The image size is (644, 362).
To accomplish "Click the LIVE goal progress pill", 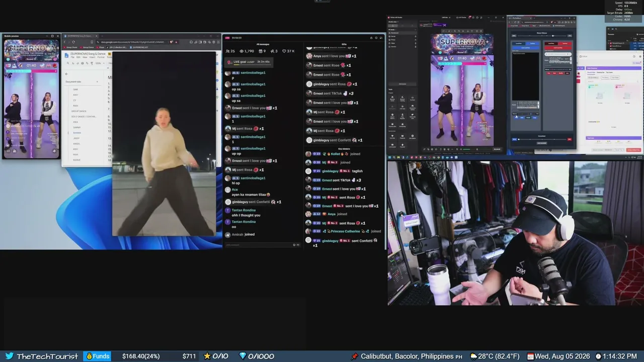I will pyautogui.click(x=249, y=62).
